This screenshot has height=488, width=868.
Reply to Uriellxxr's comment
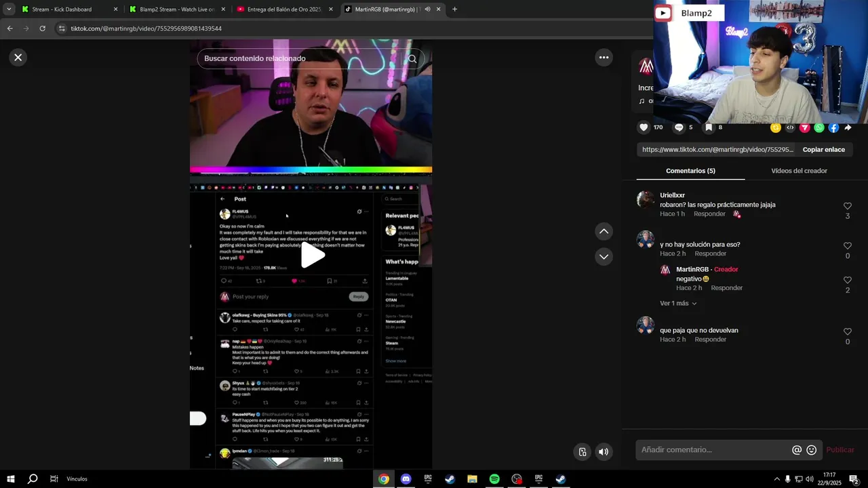tap(709, 214)
